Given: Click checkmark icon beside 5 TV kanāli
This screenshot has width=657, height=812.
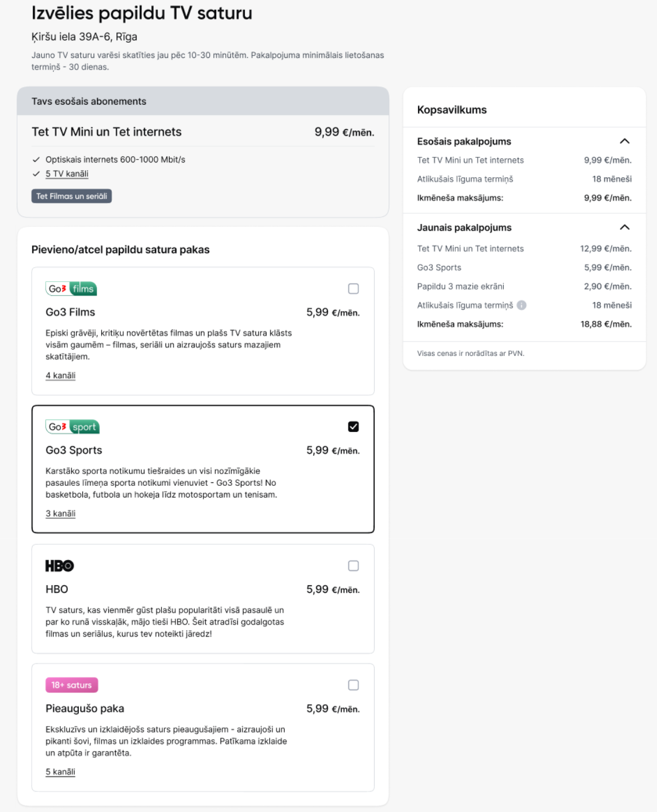Looking at the screenshot, I should tap(36, 174).
